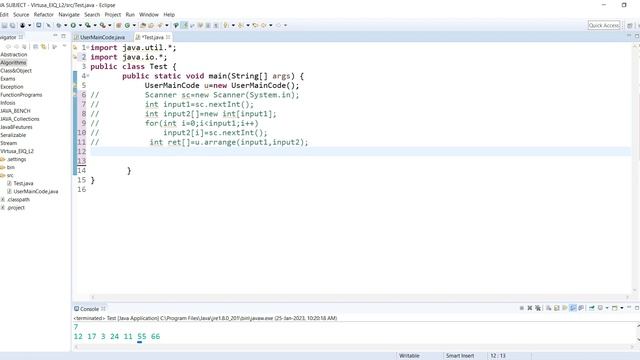
Task: Collapse the import block fold at line 1
Action: click(88, 48)
